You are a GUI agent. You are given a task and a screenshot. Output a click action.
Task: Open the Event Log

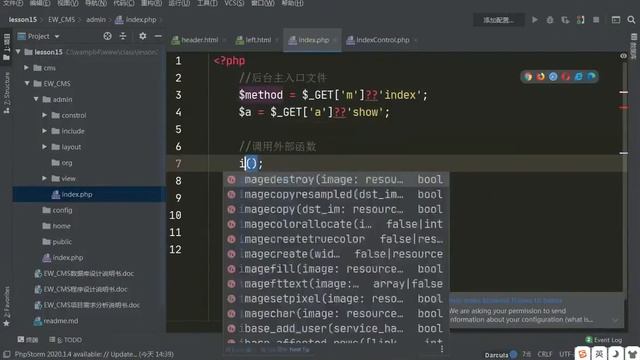[603, 340]
